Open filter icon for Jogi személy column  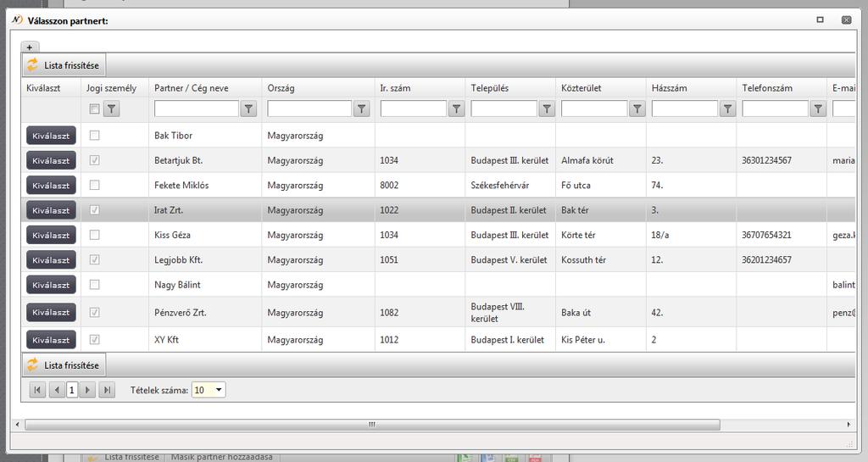[x=111, y=109]
